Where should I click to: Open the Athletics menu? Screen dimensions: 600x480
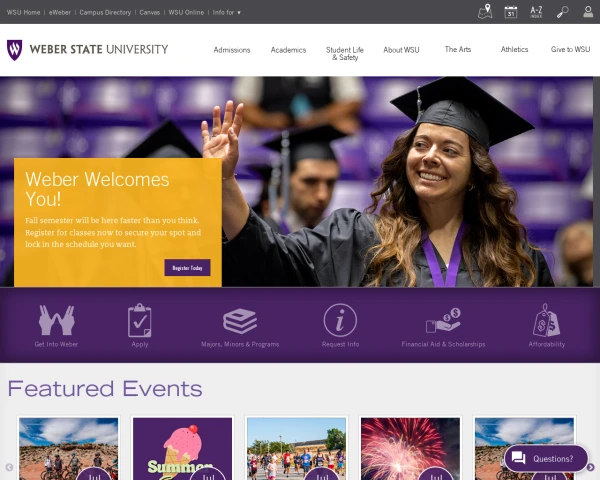(514, 49)
